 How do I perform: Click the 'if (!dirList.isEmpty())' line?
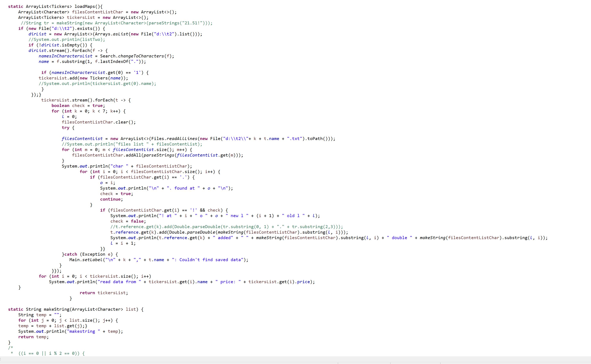click(x=60, y=45)
